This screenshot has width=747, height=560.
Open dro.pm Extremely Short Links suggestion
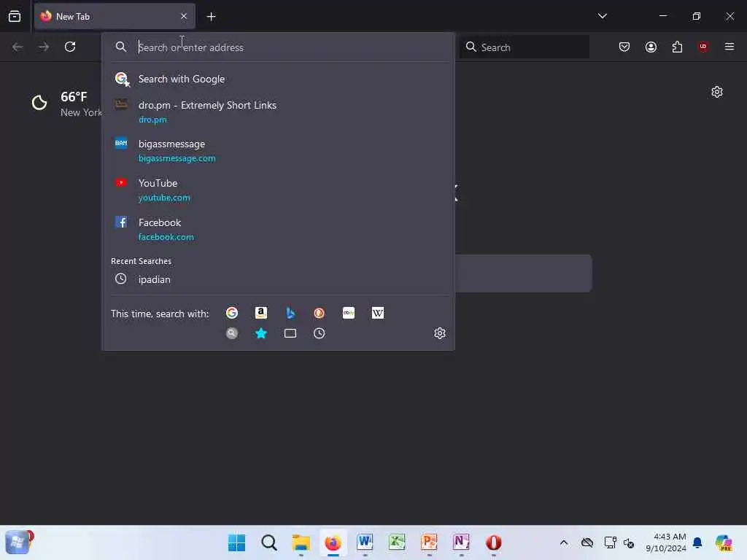pos(278,112)
